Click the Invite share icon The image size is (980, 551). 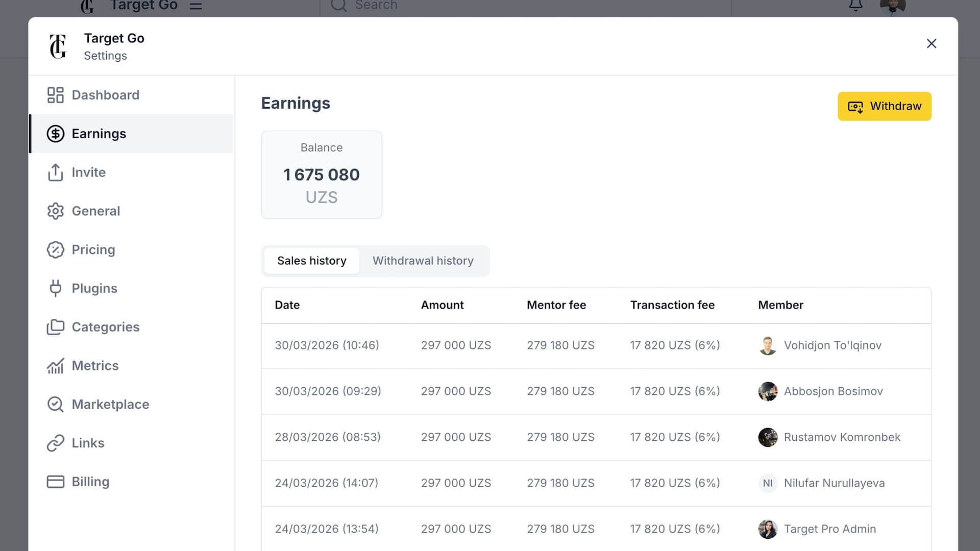click(x=55, y=172)
